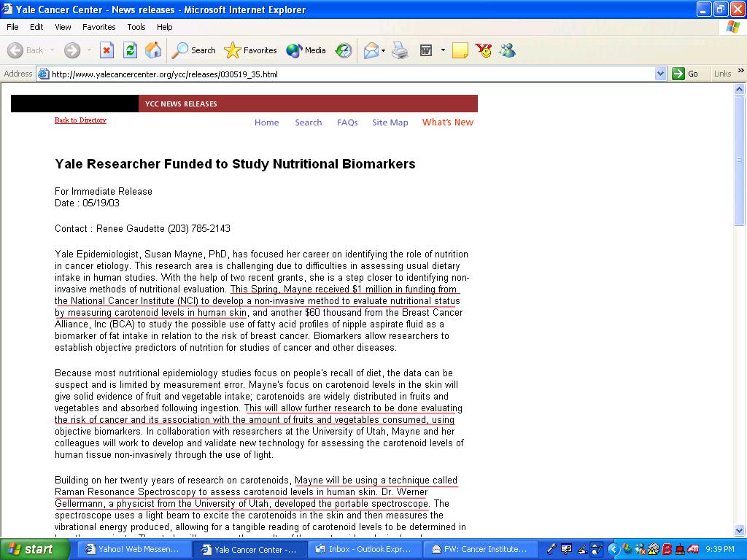Click the Forward navigation arrow
The image size is (747, 560).
pos(72,50)
